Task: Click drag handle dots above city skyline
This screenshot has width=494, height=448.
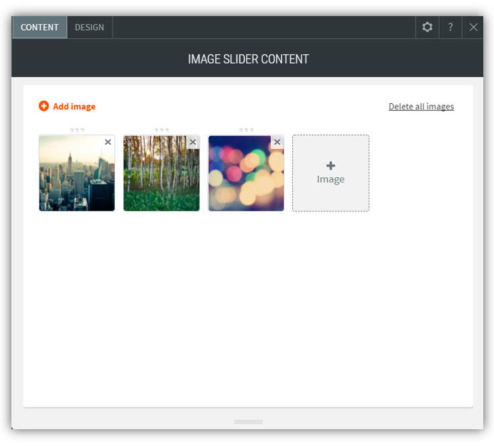Action: (x=77, y=130)
